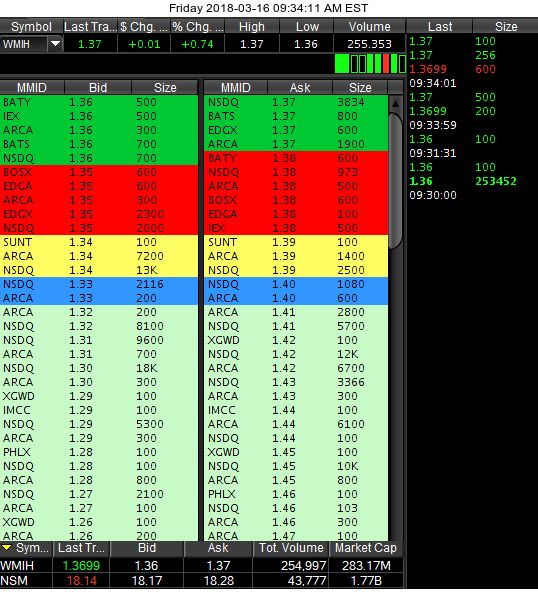Click the EDGX ask with size 600
The image size is (538, 592).
(x=296, y=130)
